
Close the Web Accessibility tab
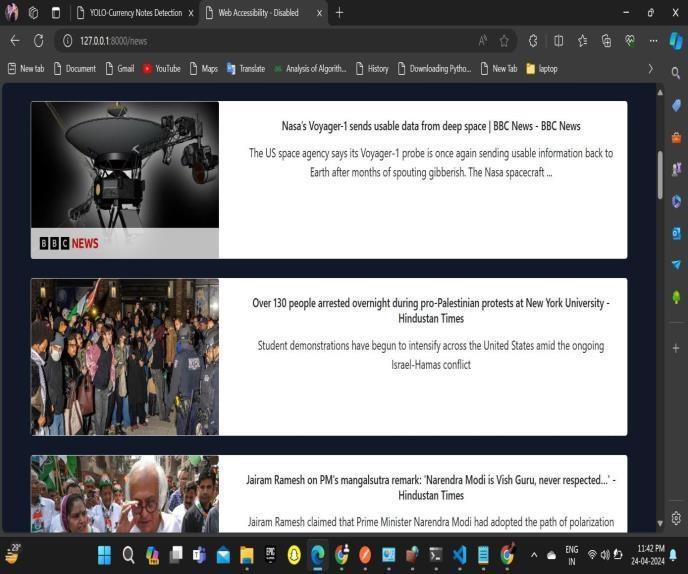(x=319, y=13)
